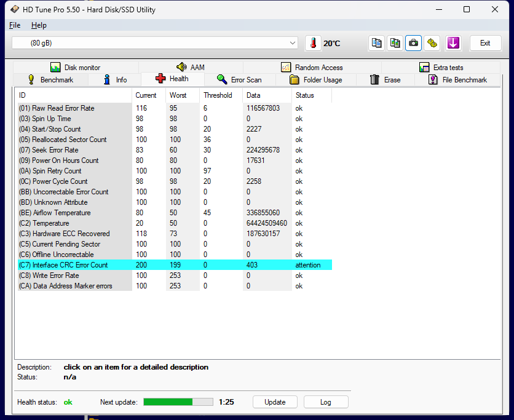514x420 pixels.
Task: Open the Error Scan magnifier icon
Action: (x=223, y=79)
